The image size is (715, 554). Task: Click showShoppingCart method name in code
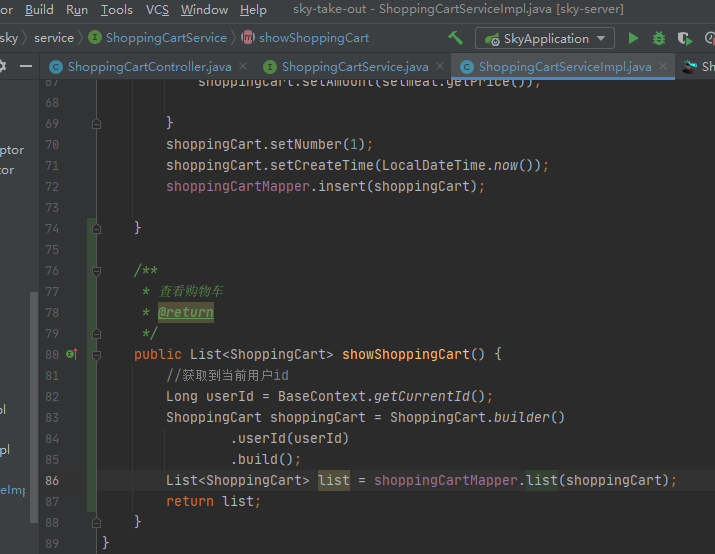pos(406,354)
